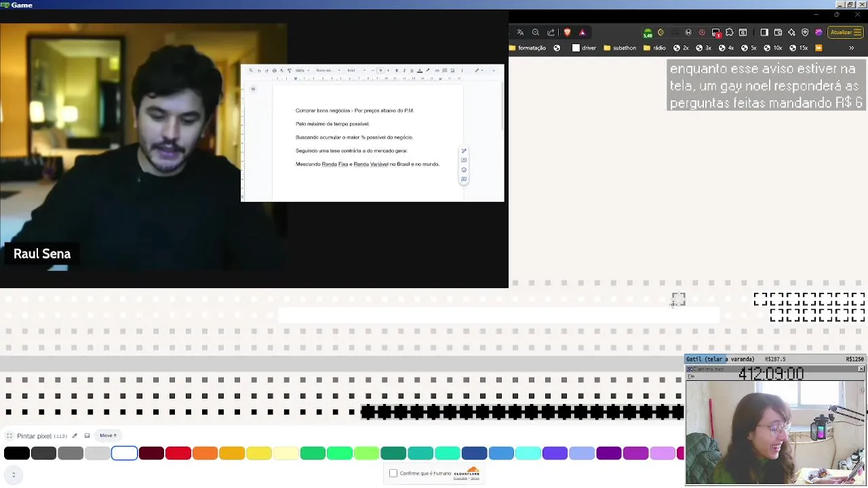This screenshot has width=868, height=488.
Task: Click the print icon in Docs toolbar
Action: (275, 70)
